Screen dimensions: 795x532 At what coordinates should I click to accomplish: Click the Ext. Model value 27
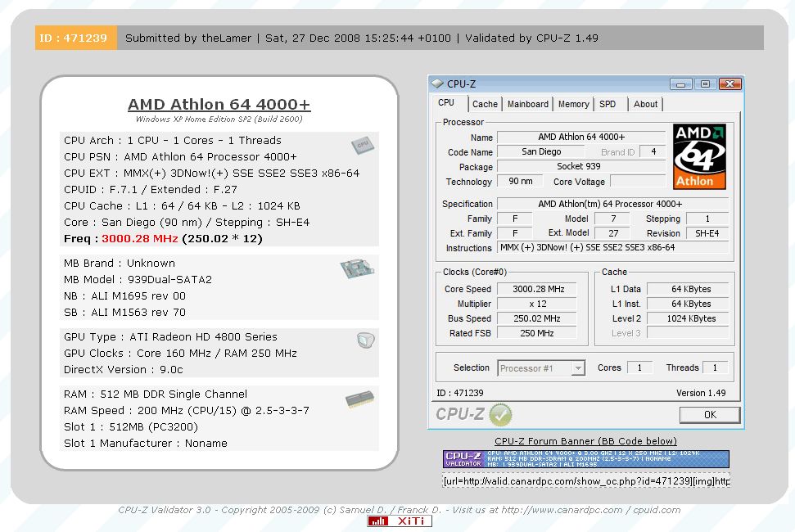(x=612, y=233)
